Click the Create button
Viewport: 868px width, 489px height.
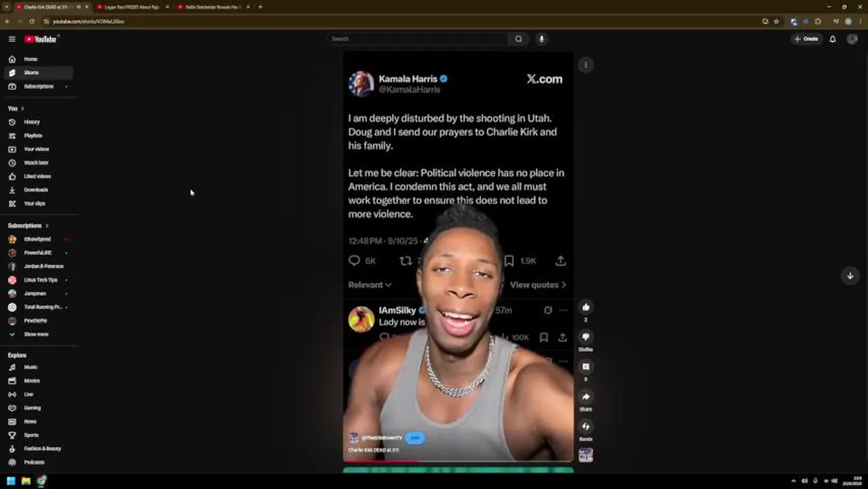pos(806,39)
